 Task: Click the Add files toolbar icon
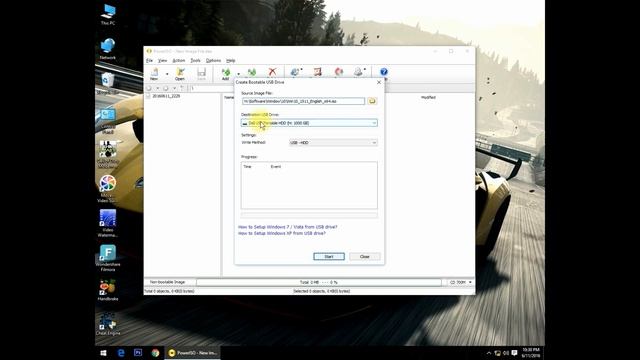(x=225, y=73)
